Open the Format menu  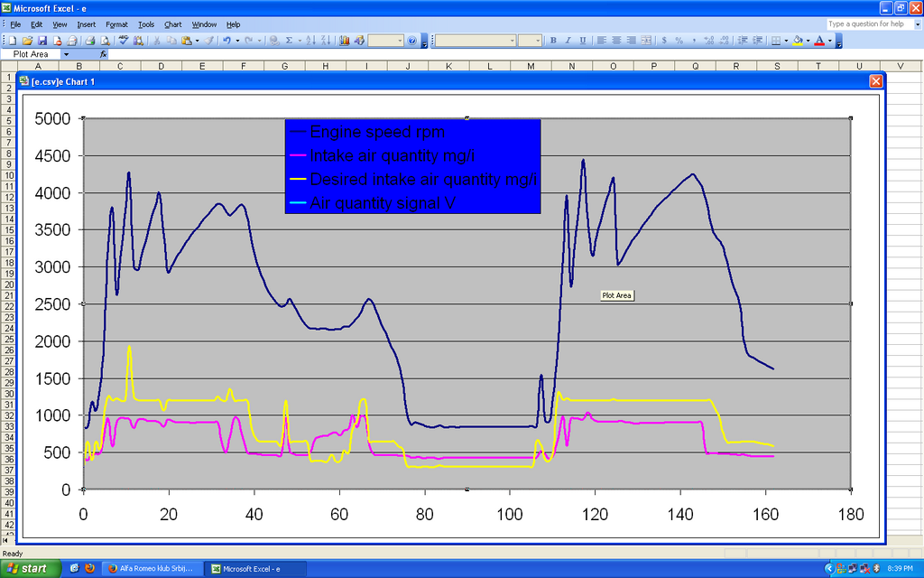pyautogui.click(x=116, y=24)
